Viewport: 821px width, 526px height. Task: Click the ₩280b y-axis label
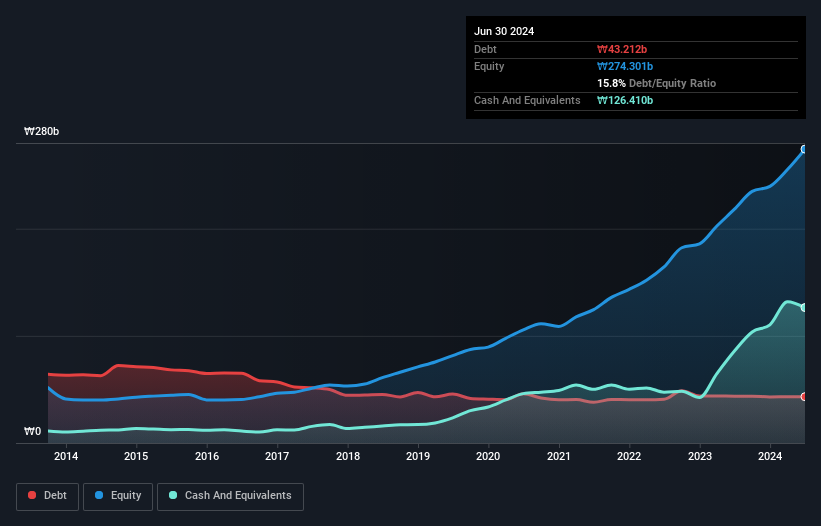coord(41,131)
